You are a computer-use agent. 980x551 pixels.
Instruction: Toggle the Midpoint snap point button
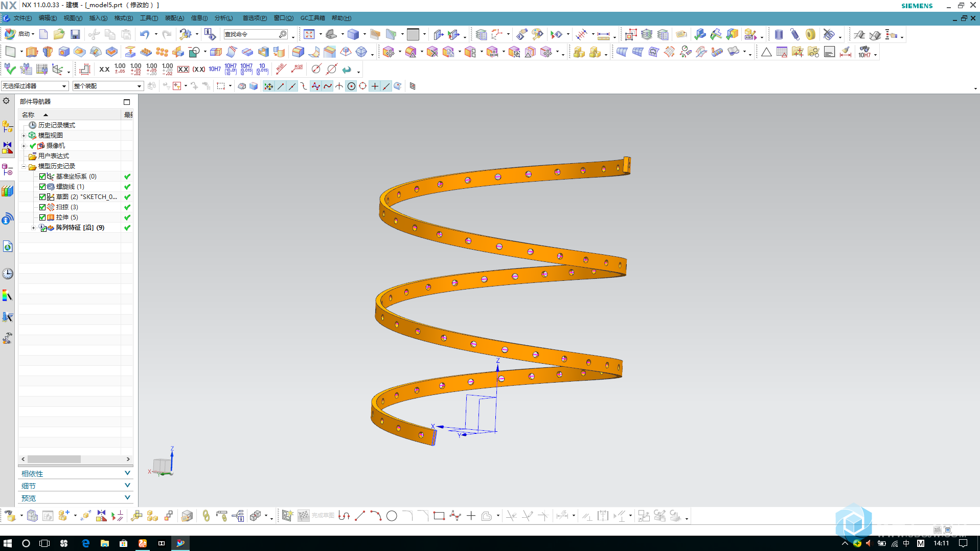[x=292, y=86]
